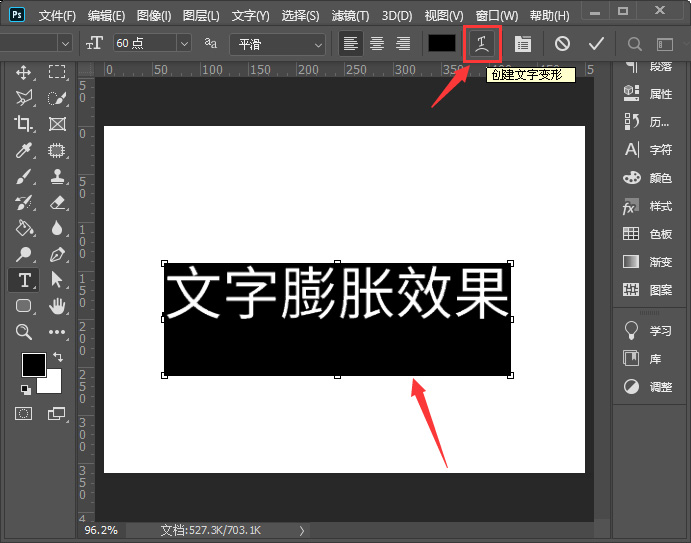
Task: Open the 窗口(W) menu
Action: point(497,16)
